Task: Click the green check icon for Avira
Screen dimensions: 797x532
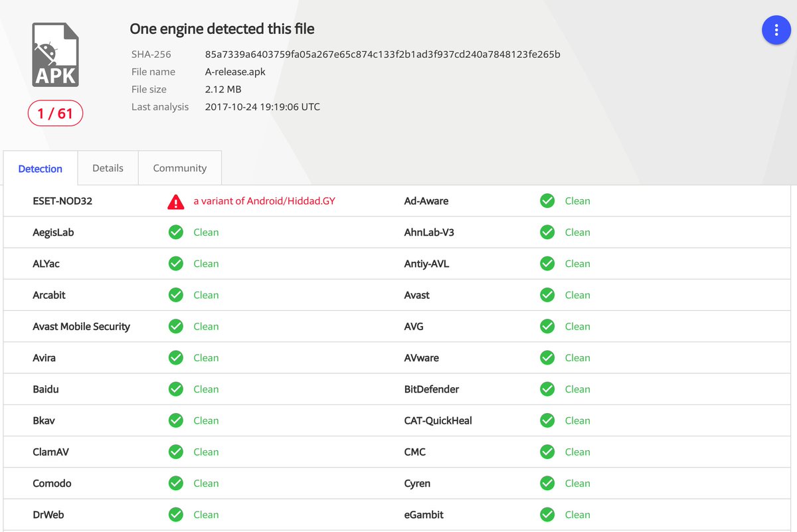Action: click(175, 358)
